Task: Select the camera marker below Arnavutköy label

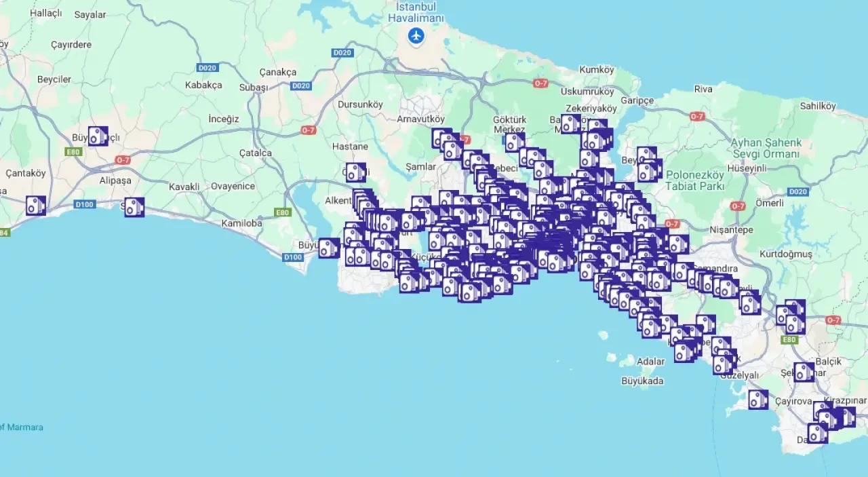Action: [x=441, y=138]
